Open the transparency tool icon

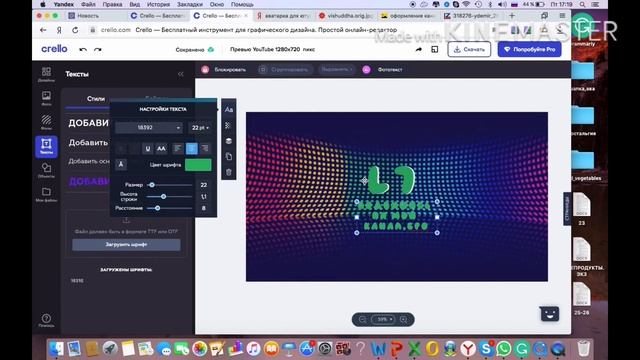coord(229,125)
